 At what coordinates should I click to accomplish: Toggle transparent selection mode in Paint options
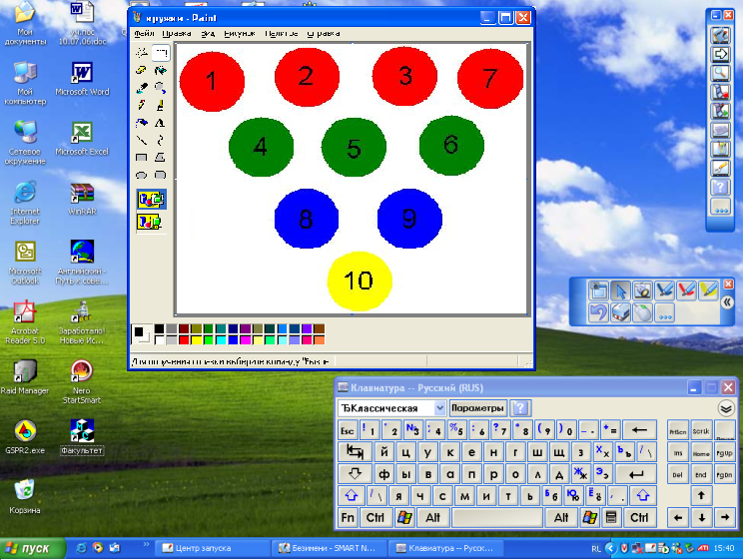click(150, 222)
